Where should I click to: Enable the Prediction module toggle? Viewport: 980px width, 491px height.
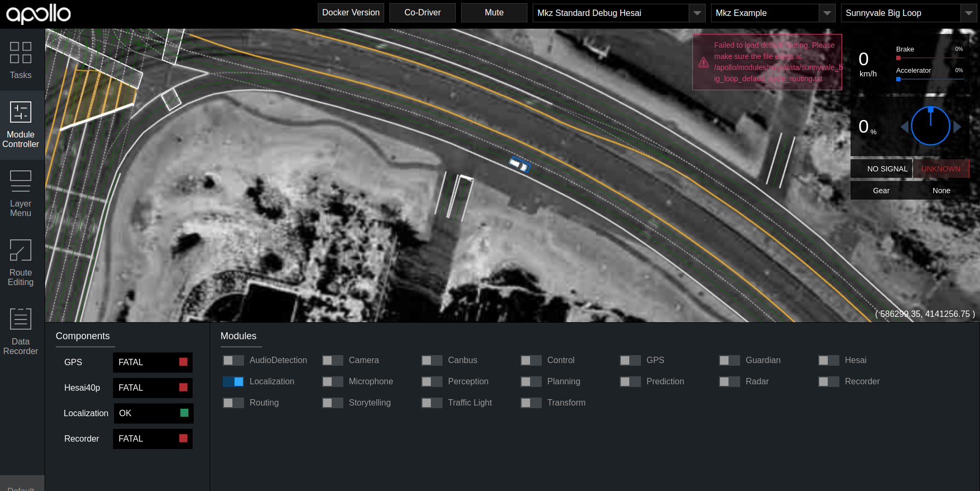point(630,382)
